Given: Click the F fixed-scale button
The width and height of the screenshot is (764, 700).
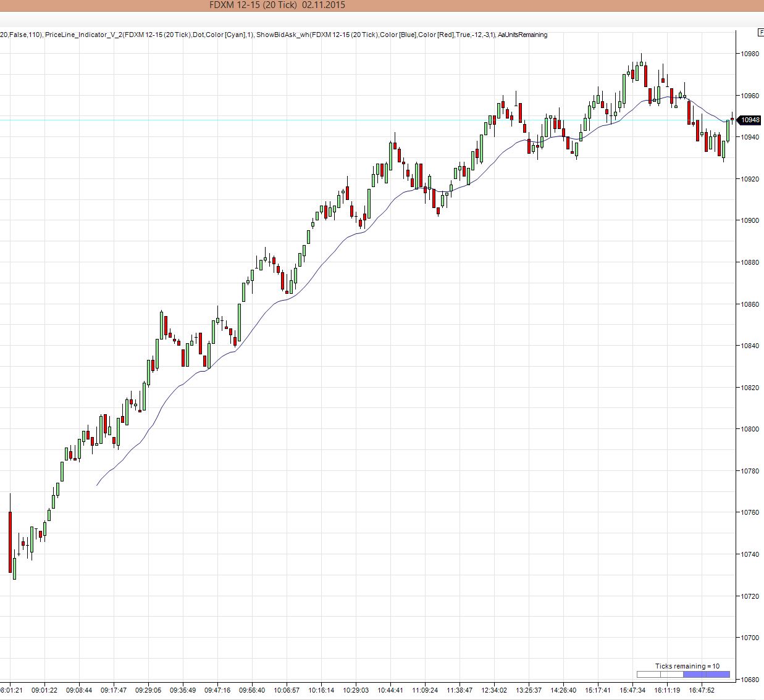Looking at the screenshot, I should point(761,31).
